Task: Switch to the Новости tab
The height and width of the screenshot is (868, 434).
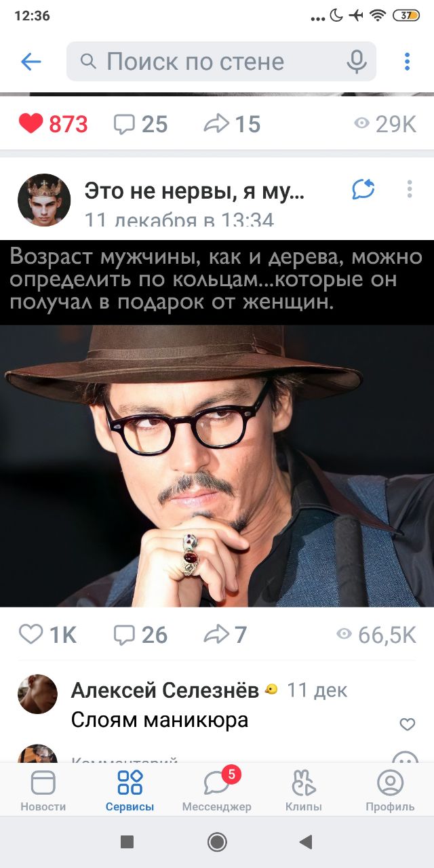Action: coord(43,791)
